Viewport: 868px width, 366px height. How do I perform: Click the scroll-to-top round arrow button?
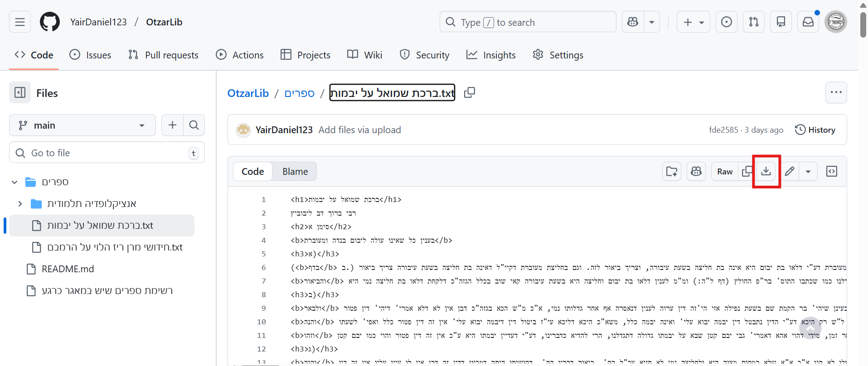coord(810,328)
